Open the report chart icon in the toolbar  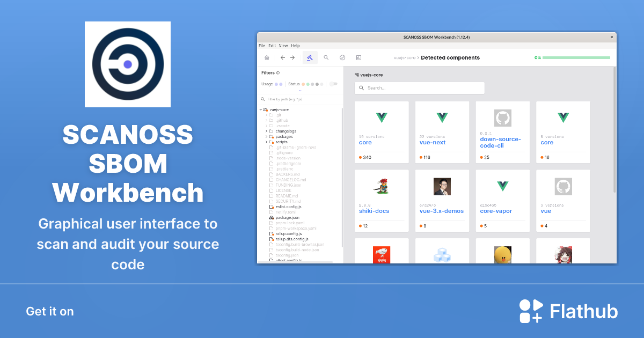coord(358,57)
